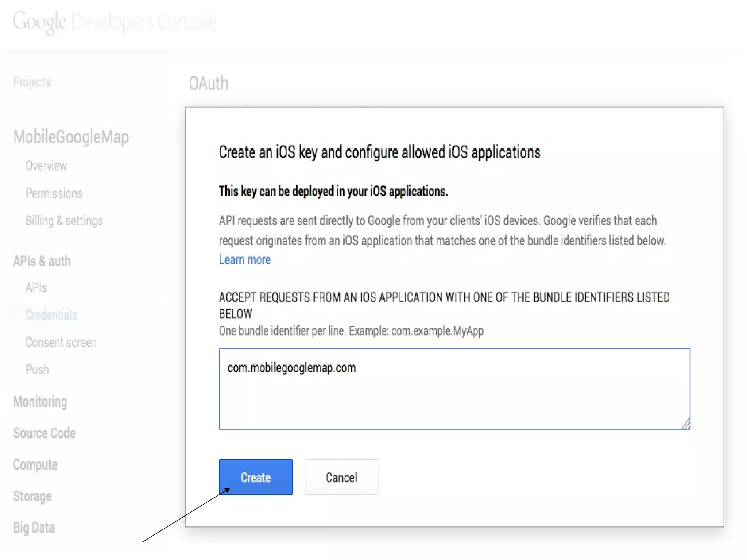Grab the text area resize handle
The width and height of the screenshot is (747, 560).
tap(686, 424)
